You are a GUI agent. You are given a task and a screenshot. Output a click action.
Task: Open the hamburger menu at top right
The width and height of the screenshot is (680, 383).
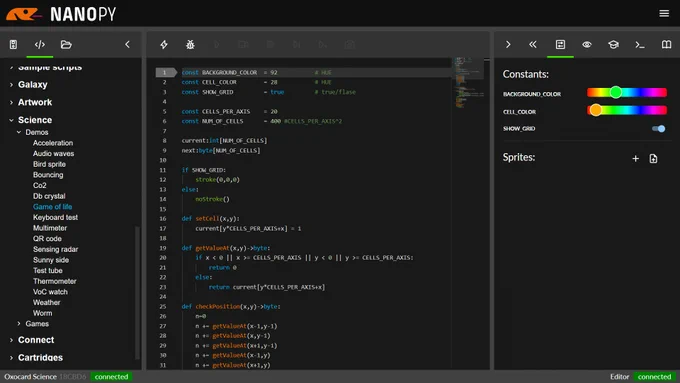tap(664, 13)
